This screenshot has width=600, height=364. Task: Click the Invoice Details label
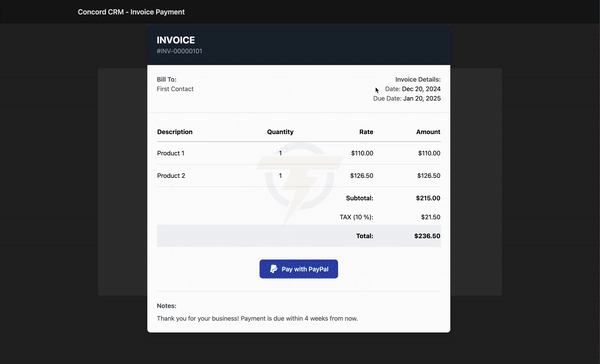click(x=418, y=80)
